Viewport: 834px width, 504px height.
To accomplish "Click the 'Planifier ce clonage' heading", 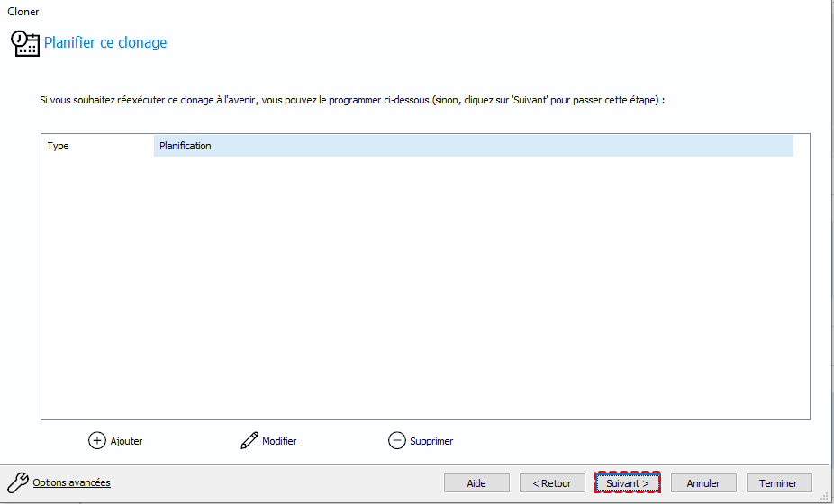I will (x=105, y=43).
